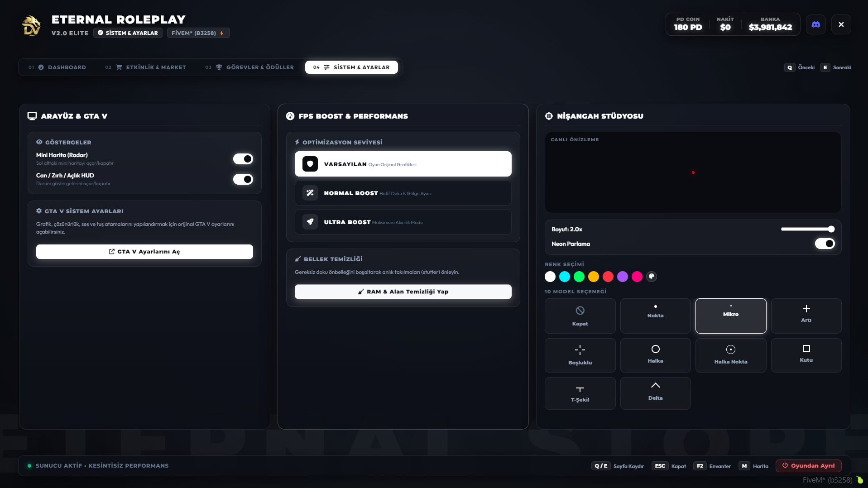Click the Varsayılan shield icon
868x488 pixels.
click(310, 164)
